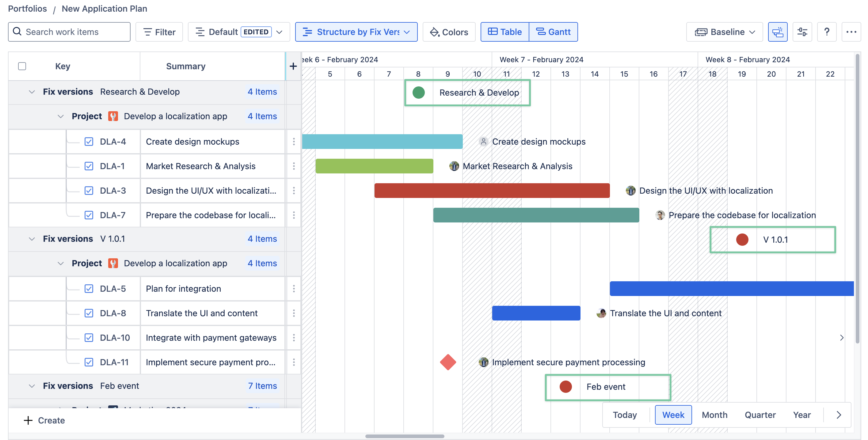The width and height of the screenshot is (868, 440).
Task: Open the more options ellipsis menu
Action: point(851,32)
